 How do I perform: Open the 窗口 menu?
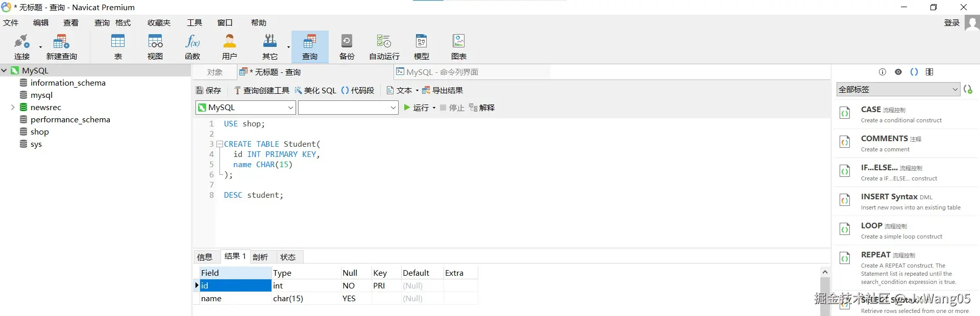click(x=225, y=23)
